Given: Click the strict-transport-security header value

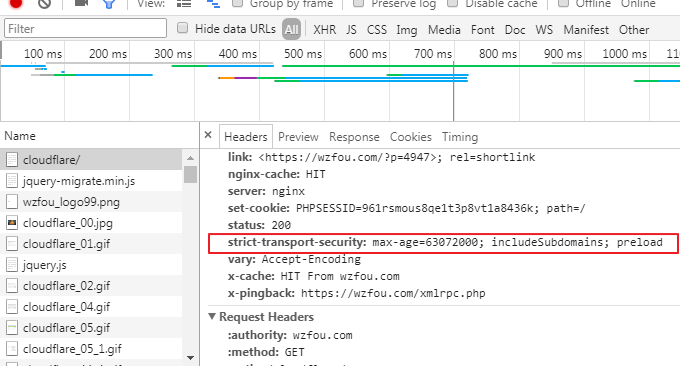Looking at the screenshot, I should coord(517,242).
